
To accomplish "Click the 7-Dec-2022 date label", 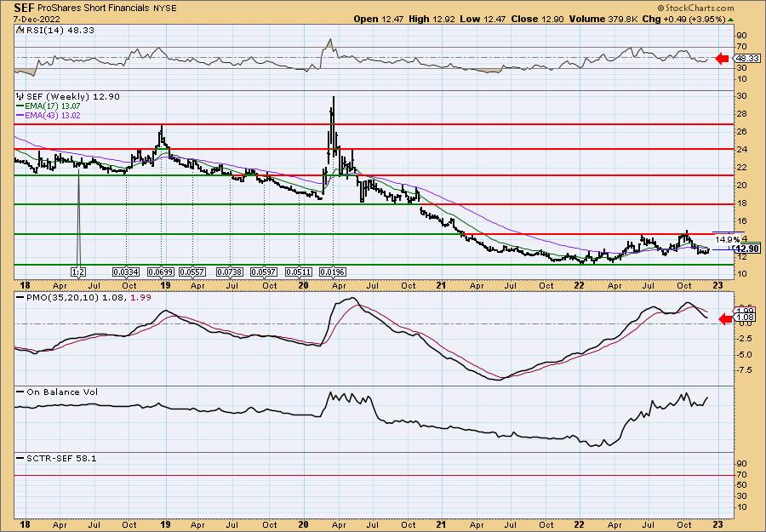I will [x=37, y=19].
